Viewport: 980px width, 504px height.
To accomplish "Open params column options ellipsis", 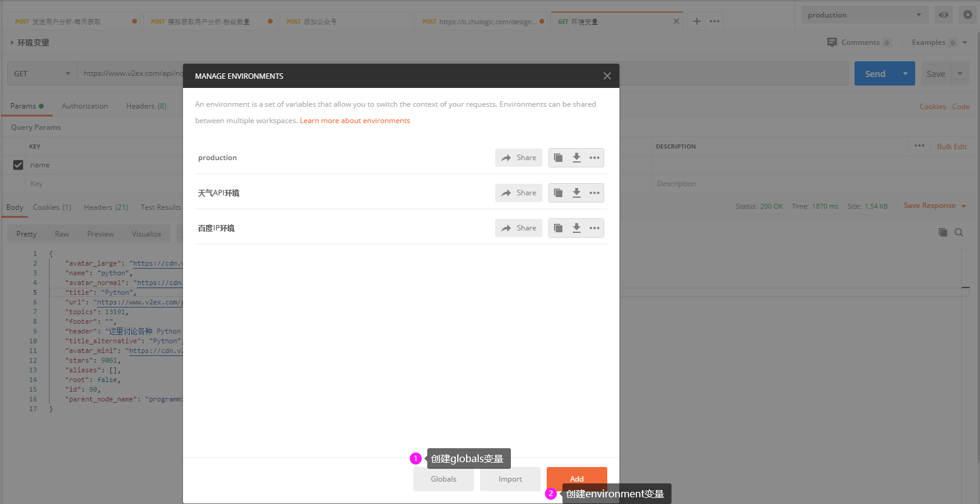I will click(x=919, y=146).
